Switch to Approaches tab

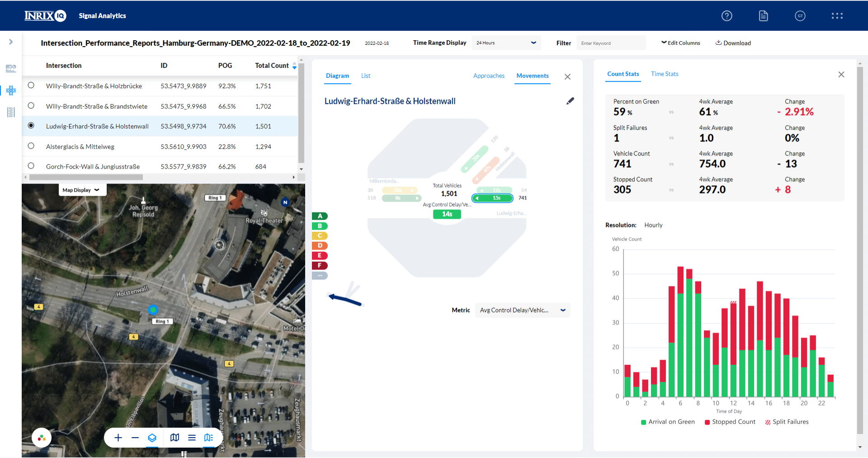click(x=489, y=76)
